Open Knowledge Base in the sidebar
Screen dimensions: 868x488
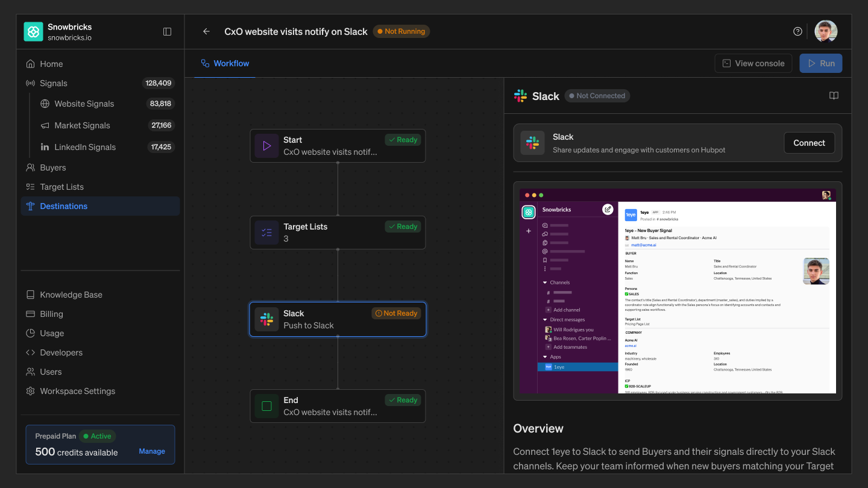pos(100,295)
